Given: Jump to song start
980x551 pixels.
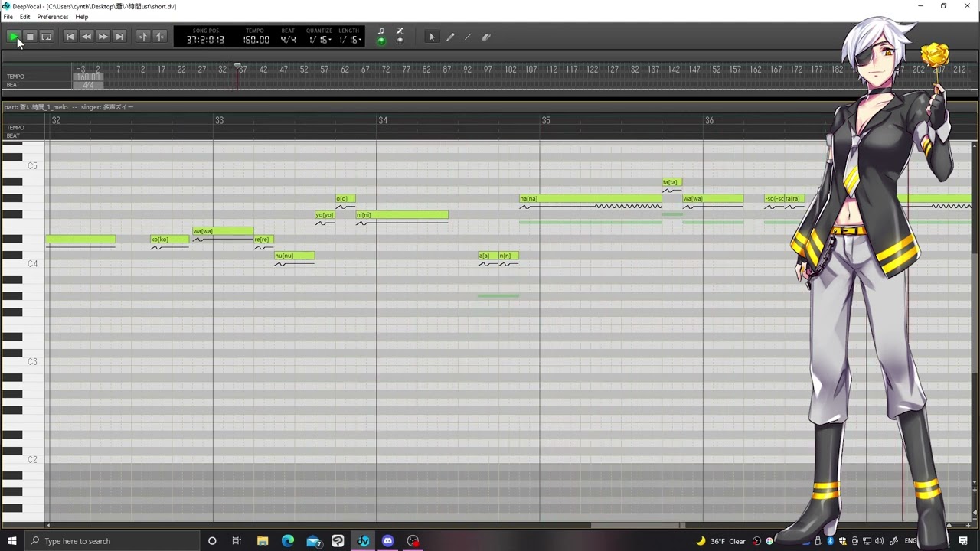Looking at the screenshot, I should (x=70, y=36).
